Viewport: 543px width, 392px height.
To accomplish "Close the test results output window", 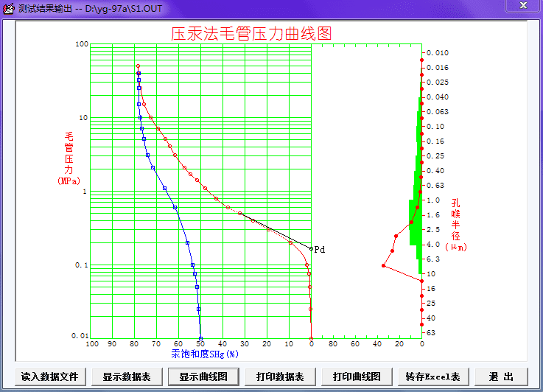I will tap(522, 7).
